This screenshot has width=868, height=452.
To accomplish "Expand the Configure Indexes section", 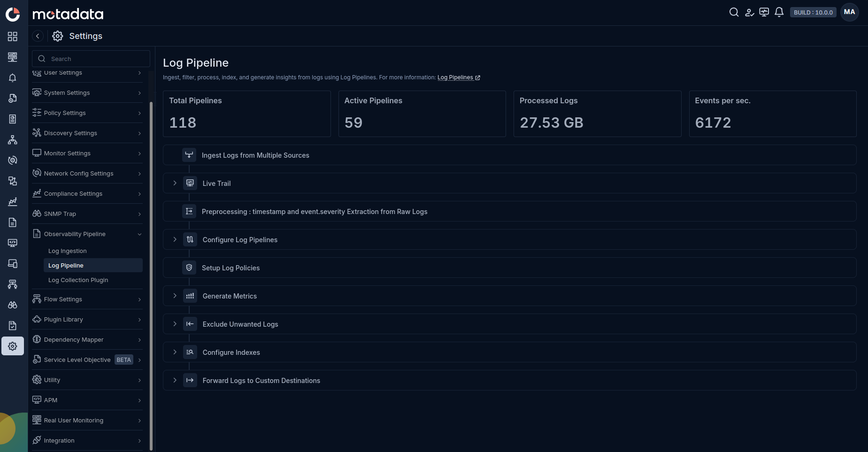I will pyautogui.click(x=175, y=352).
